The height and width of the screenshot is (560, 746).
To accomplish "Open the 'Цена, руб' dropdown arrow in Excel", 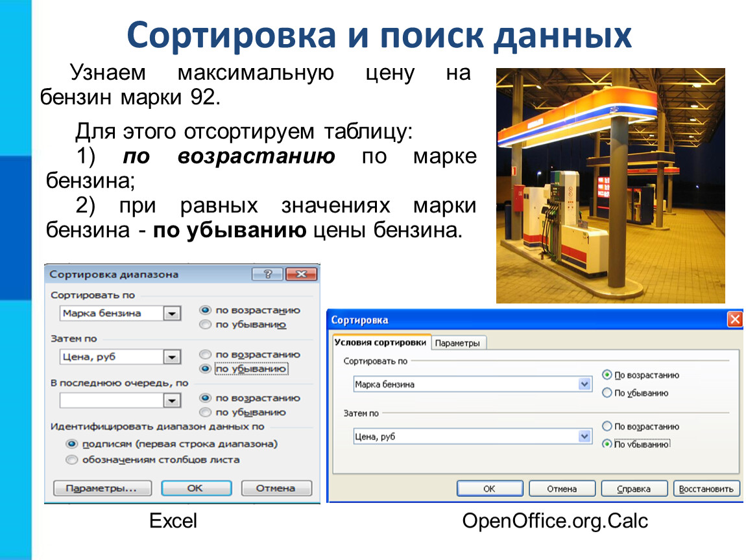I will [x=172, y=357].
